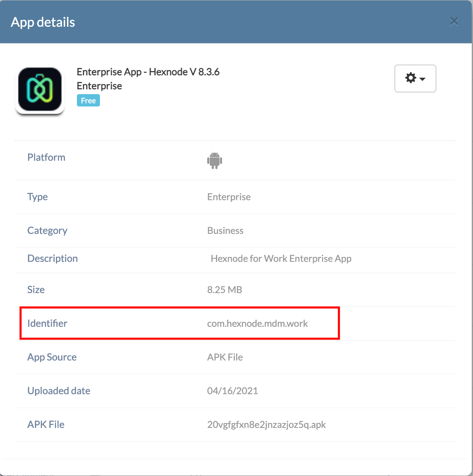
Task: Close the App details dialog
Action: (454, 21)
